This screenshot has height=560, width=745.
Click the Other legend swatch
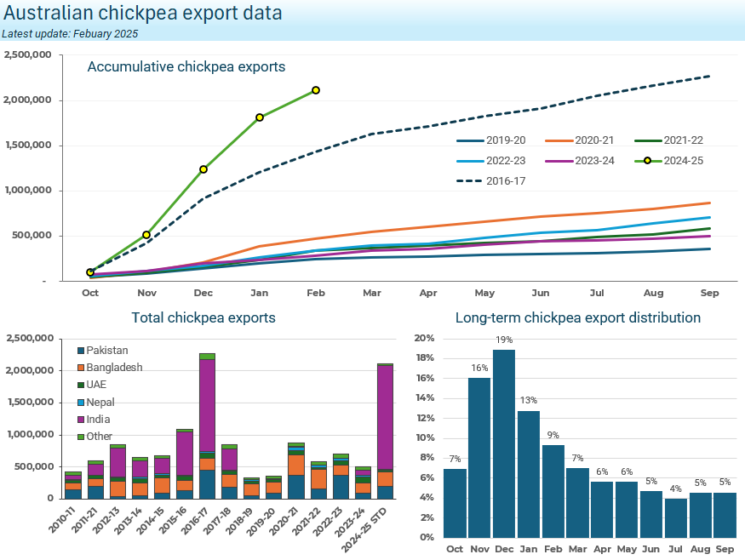(x=79, y=436)
